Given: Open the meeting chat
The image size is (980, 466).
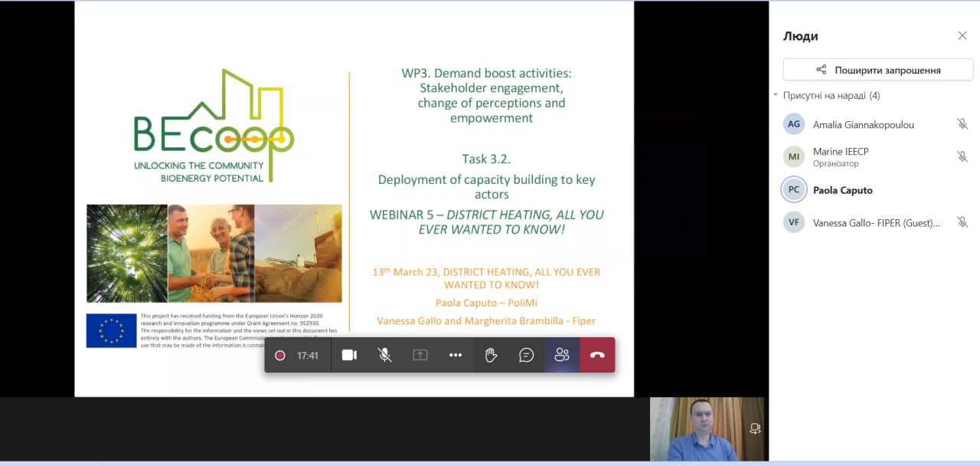Looking at the screenshot, I should coord(526,355).
